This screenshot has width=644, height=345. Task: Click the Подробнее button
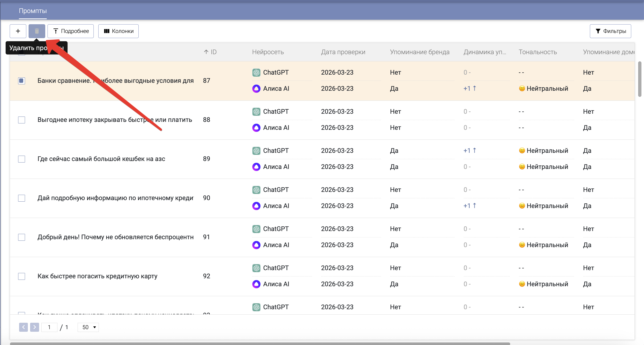(x=71, y=31)
